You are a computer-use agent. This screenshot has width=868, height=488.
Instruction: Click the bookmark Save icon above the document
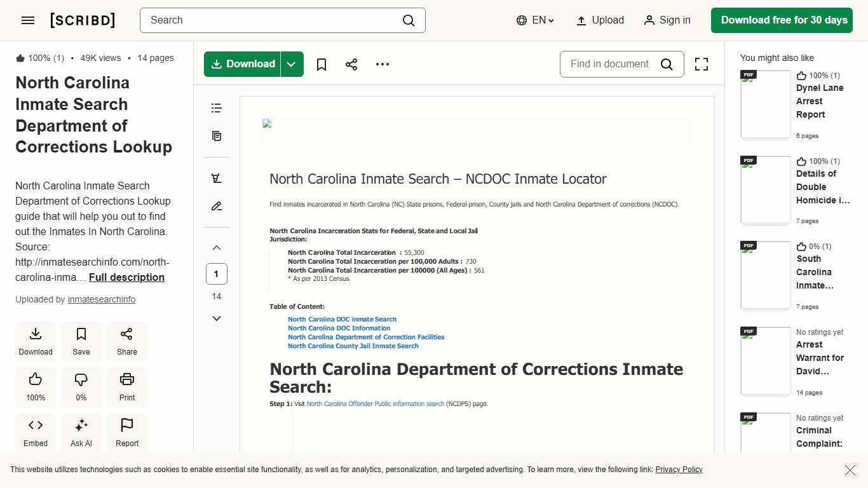click(x=322, y=64)
